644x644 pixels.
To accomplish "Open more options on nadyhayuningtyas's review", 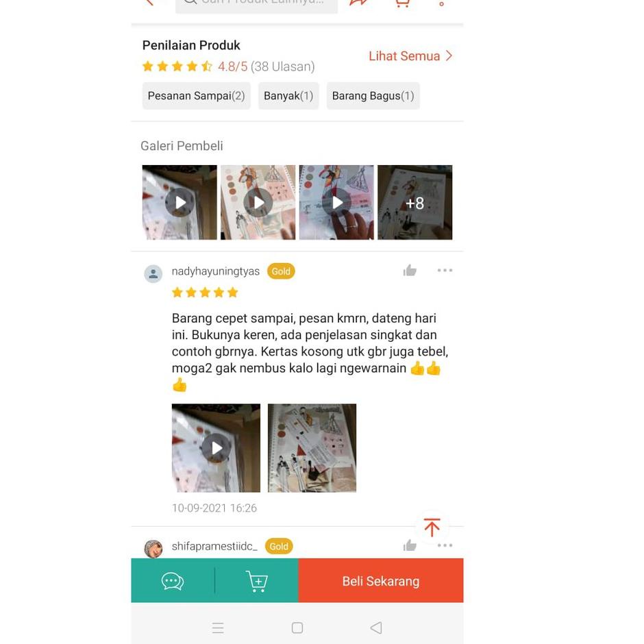I will click(x=445, y=270).
